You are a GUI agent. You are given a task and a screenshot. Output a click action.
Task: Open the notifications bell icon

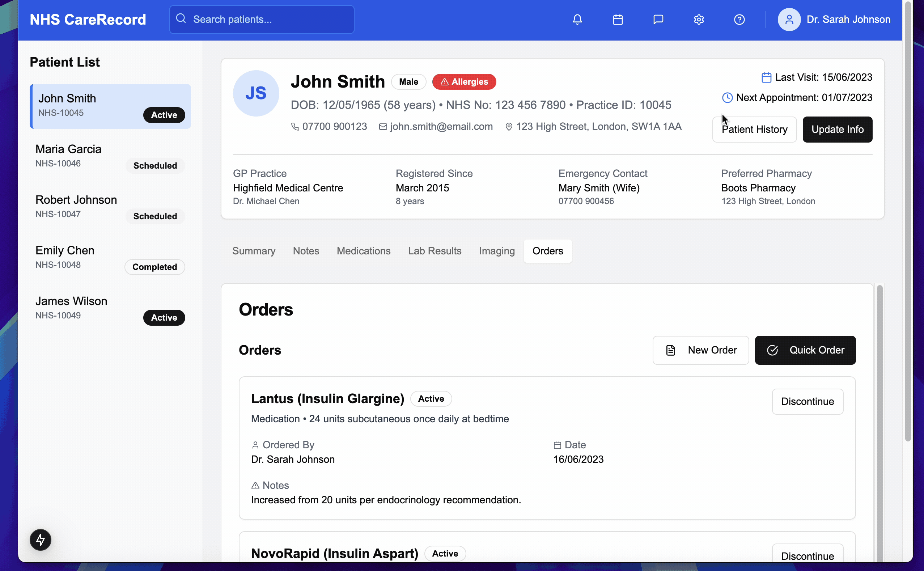pyautogui.click(x=577, y=19)
